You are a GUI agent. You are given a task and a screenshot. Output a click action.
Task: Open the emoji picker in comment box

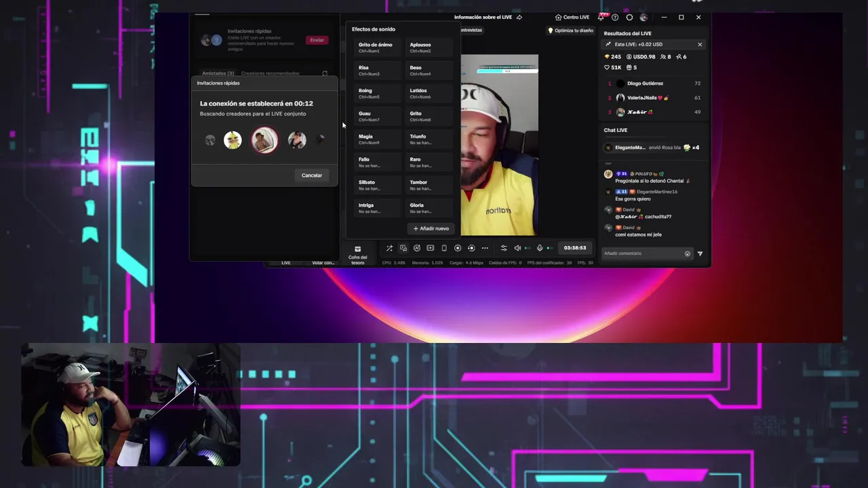coord(687,253)
